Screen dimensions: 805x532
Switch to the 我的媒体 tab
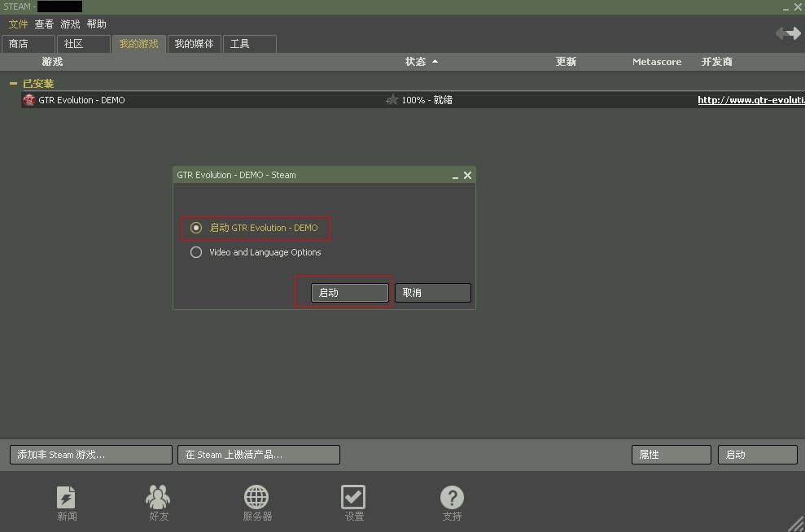[195, 44]
